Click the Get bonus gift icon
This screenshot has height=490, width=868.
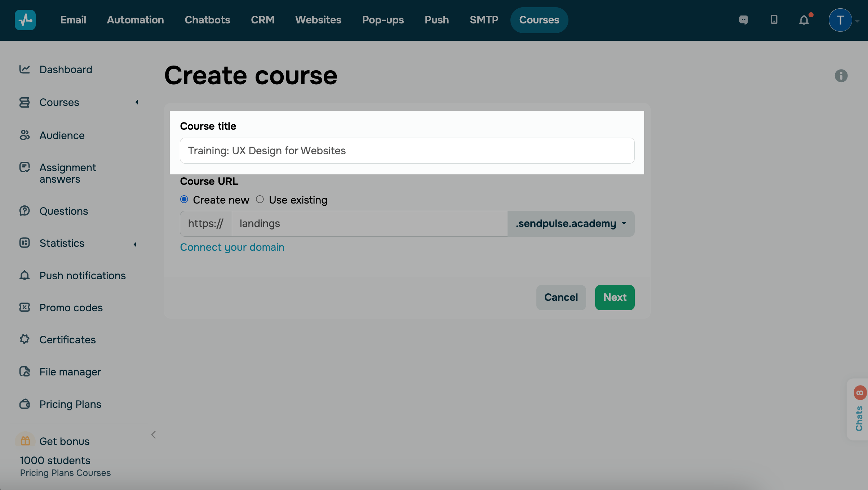point(25,441)
